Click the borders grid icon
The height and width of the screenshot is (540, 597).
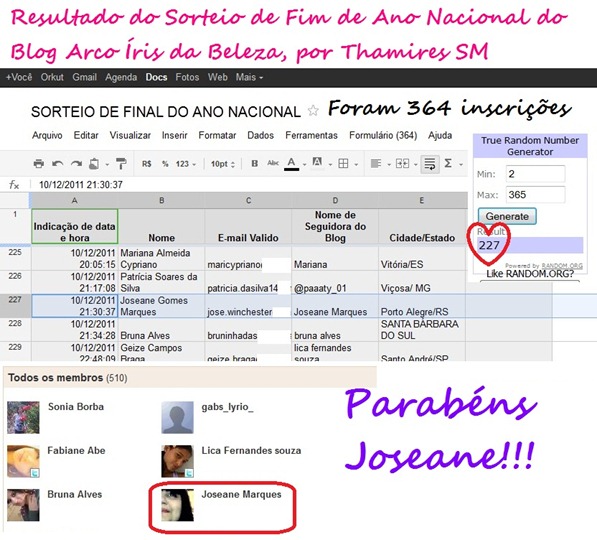[343, 164]
